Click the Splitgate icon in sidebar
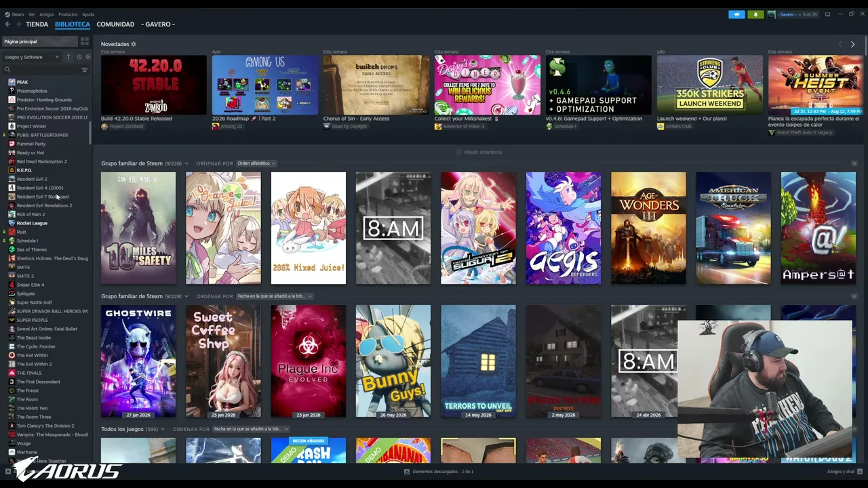 click(12, 293)
